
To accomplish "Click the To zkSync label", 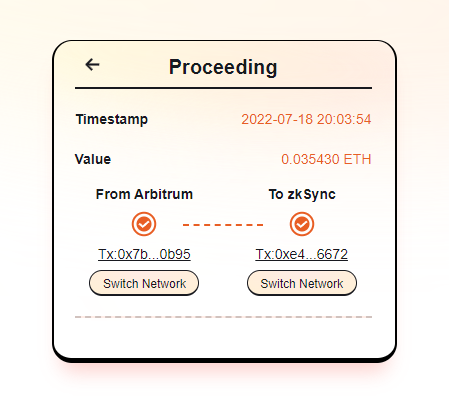I will (x=302, y=194).
